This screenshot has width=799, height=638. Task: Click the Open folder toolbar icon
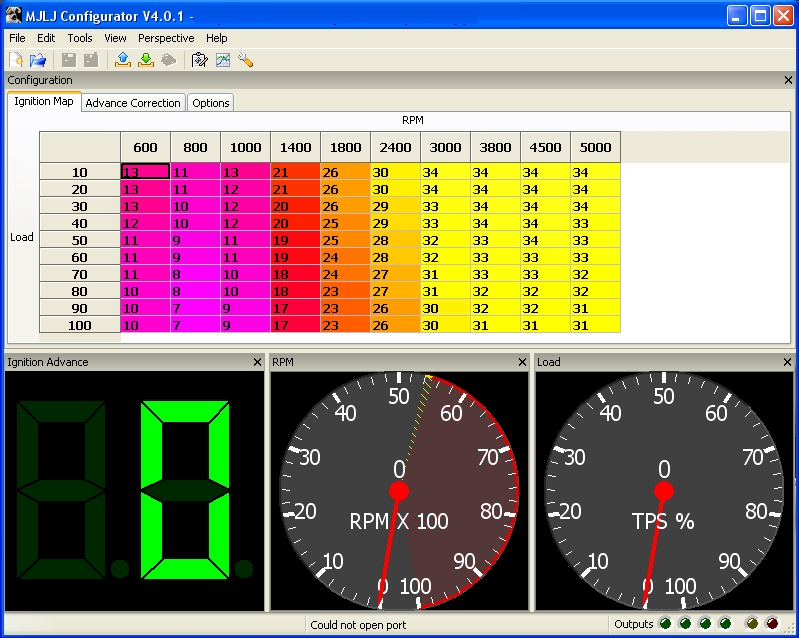(x=38, y=60)
